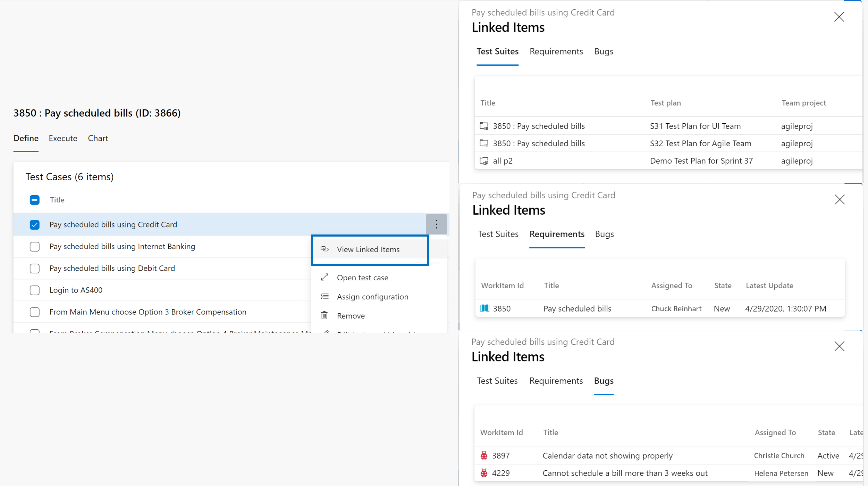The image size is (868, 486).
Task: Switch to Requirements tab in top Linked Items panel
Action: (x=556, y=51)
